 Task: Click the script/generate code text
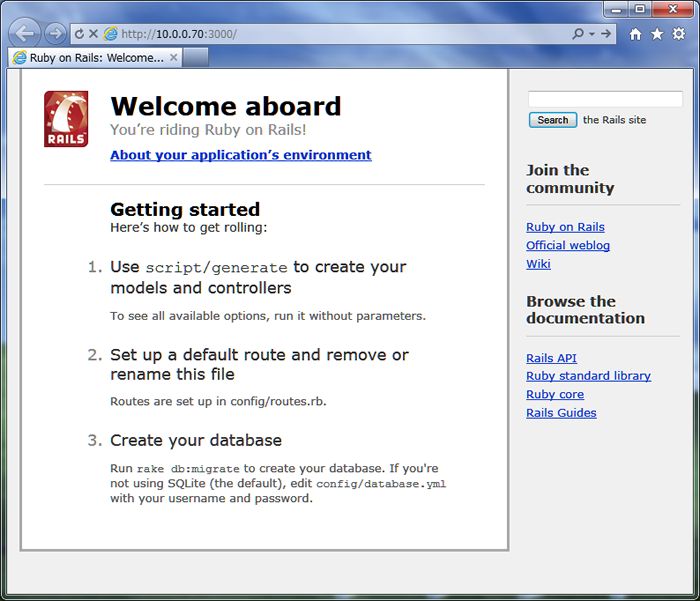click(x=217, y=267)
